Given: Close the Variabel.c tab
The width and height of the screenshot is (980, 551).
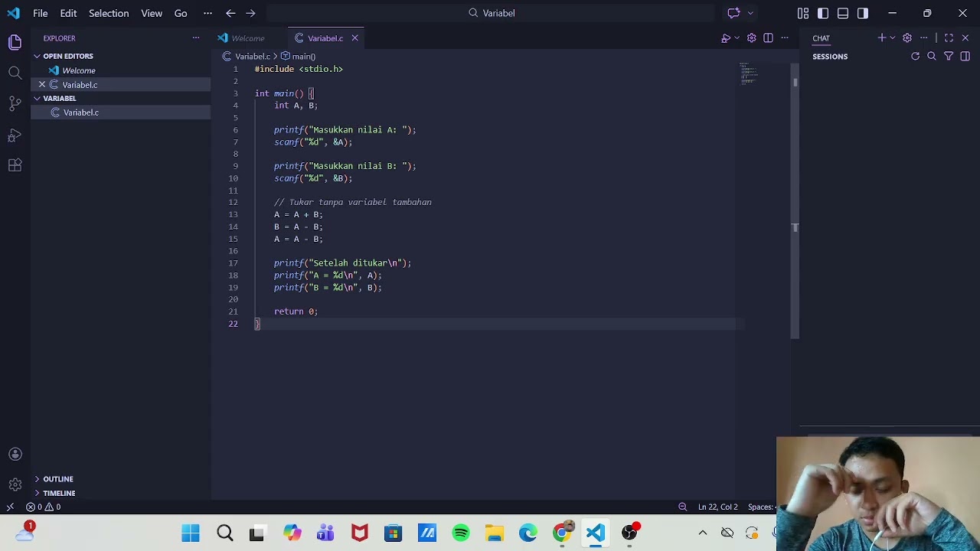Looking at the screenshot, I should [354, 38].
